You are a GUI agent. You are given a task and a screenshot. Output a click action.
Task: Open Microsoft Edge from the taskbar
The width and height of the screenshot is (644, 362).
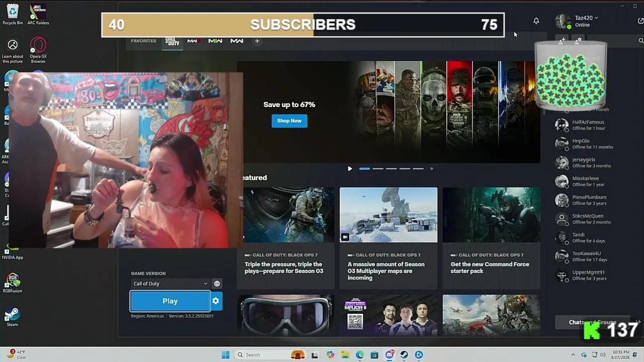[x=360, y=355]
